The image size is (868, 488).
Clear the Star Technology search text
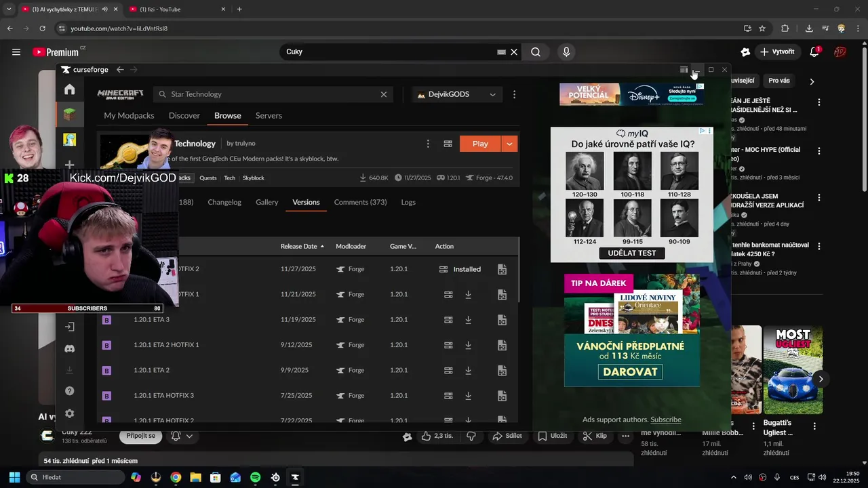383,94
